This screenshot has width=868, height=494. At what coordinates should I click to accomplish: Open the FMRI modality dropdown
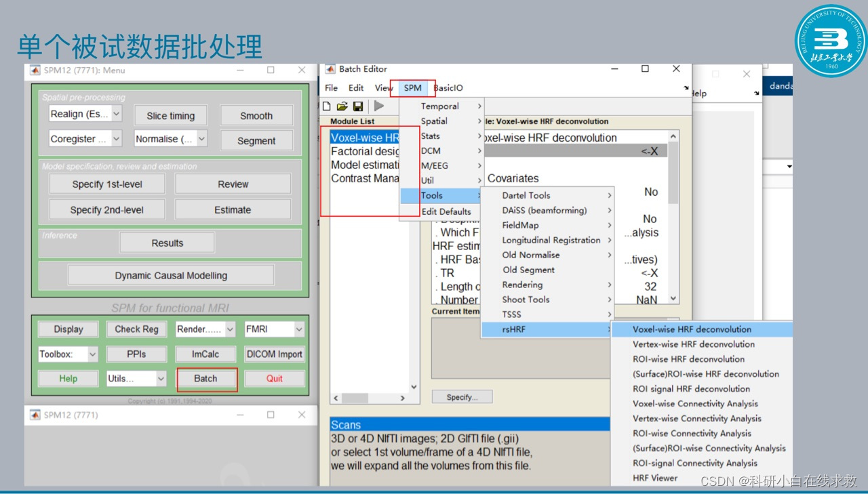275,329
